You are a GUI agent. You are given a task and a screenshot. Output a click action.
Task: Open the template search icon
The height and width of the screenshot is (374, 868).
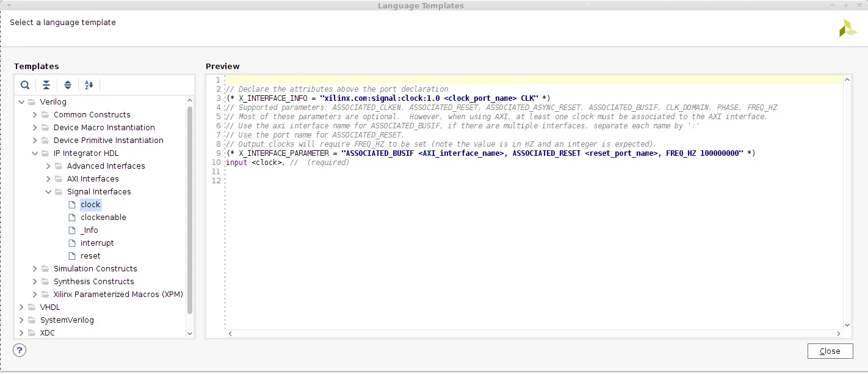(x=25, y=85)
